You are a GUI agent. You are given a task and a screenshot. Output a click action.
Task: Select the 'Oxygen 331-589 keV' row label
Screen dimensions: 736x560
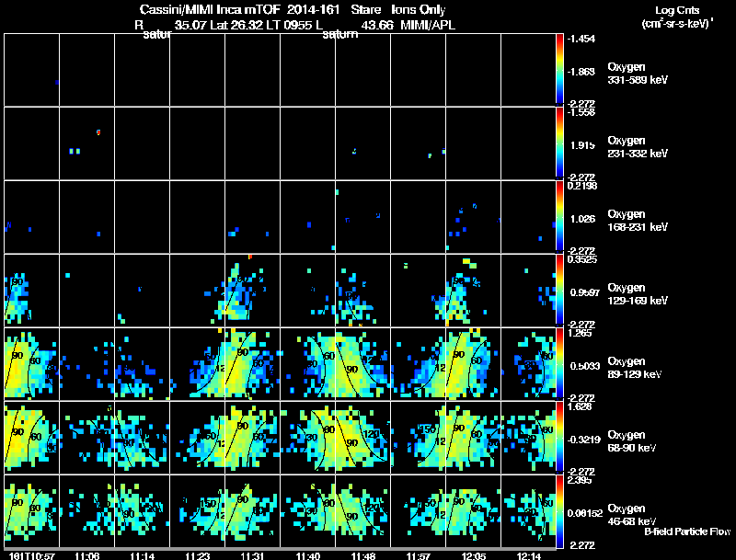638,74
